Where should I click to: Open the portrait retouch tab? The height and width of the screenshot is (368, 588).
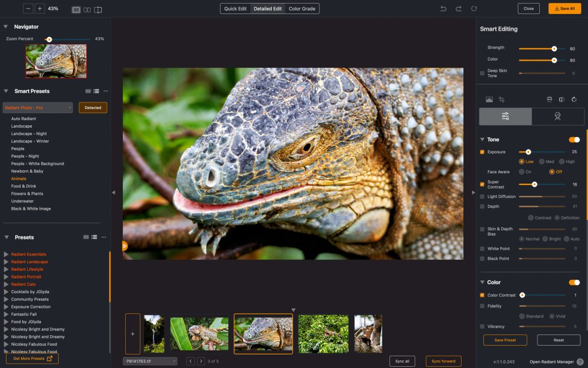[x=557, y=117]
